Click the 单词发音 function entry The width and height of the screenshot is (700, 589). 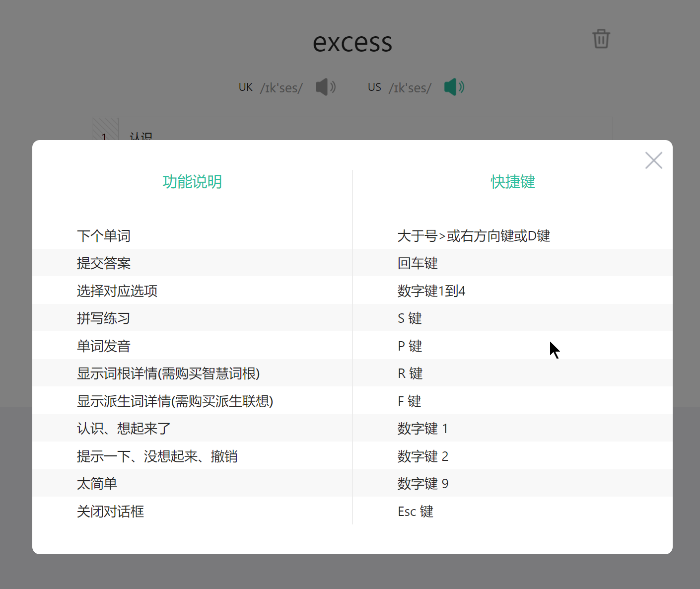[104, 346]
